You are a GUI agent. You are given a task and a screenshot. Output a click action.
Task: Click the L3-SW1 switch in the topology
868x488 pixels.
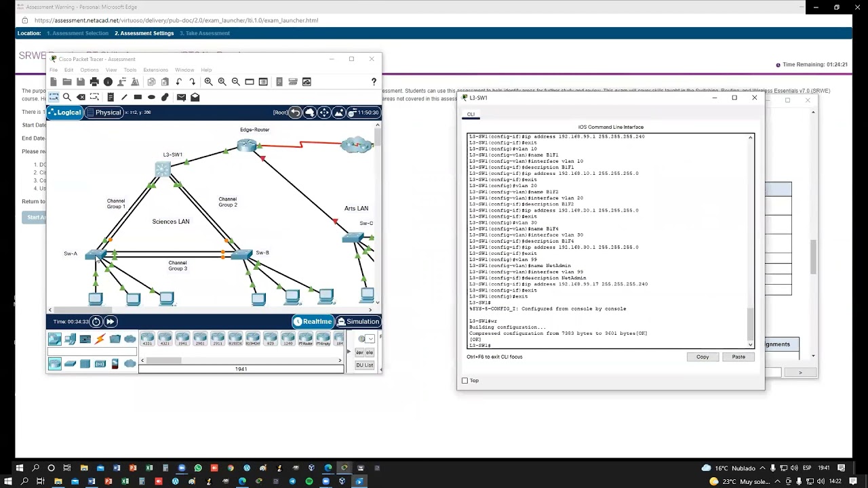[163, 169]
